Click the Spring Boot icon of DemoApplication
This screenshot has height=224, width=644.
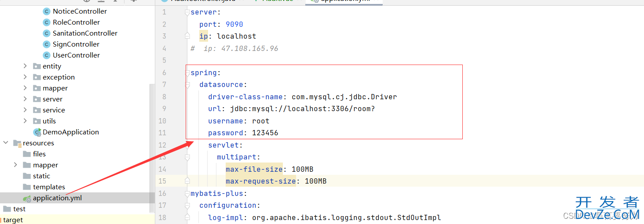pyautogui.click(x=37, y=132)
